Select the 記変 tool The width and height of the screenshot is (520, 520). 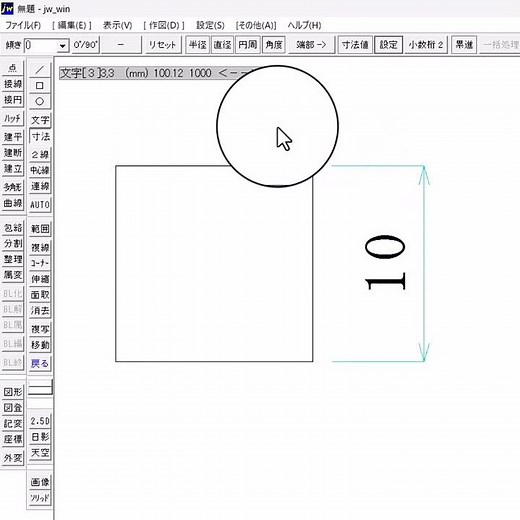click(13, 423)
